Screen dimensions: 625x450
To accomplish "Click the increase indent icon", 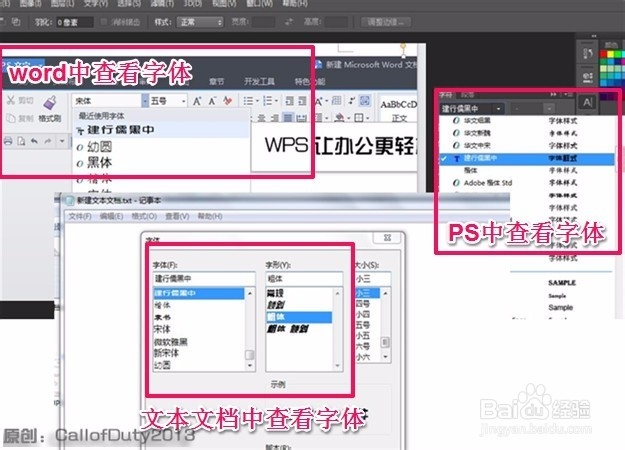I will point(303,101).
